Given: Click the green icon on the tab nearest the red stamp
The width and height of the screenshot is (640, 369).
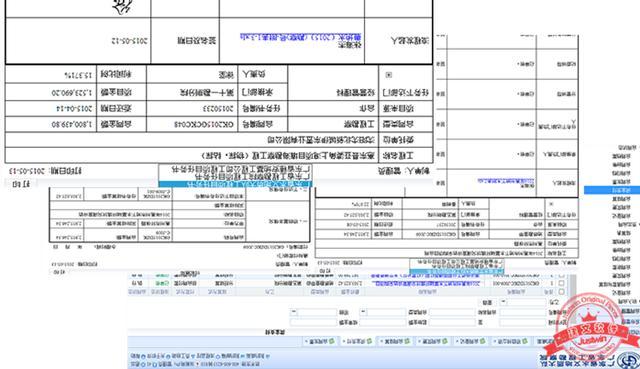Looking at the screenshot, I should (x=525, y=341).
